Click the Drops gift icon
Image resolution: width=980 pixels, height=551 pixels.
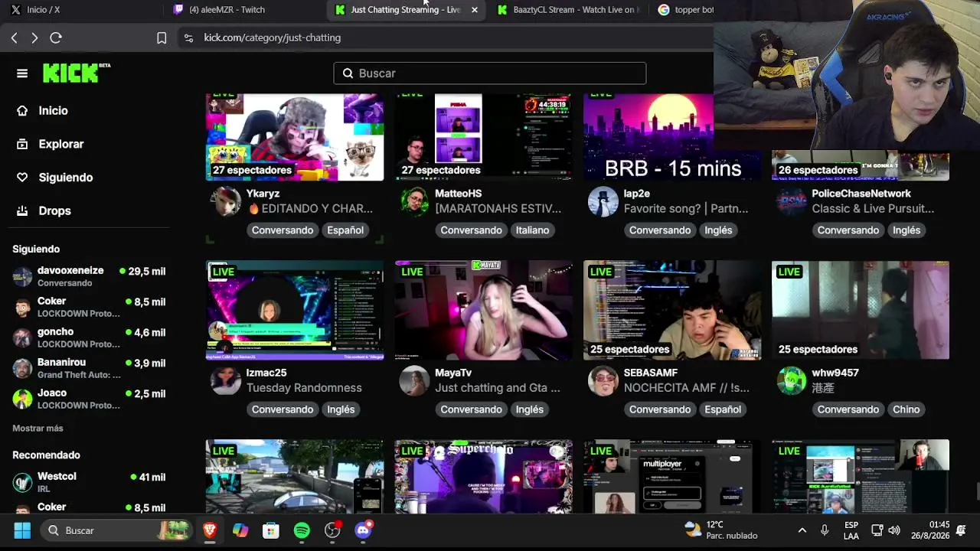point(22,210)
